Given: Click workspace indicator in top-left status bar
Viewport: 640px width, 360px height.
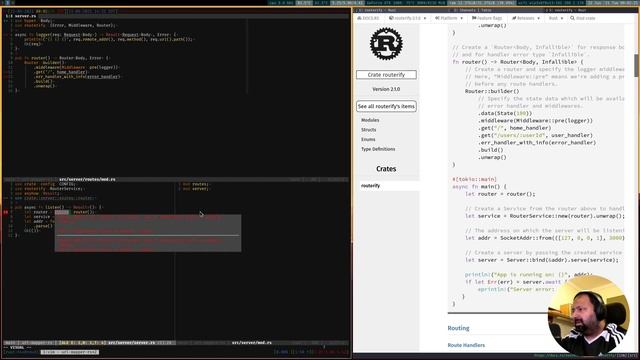Looking at the screenshot, I should [7, 2].
